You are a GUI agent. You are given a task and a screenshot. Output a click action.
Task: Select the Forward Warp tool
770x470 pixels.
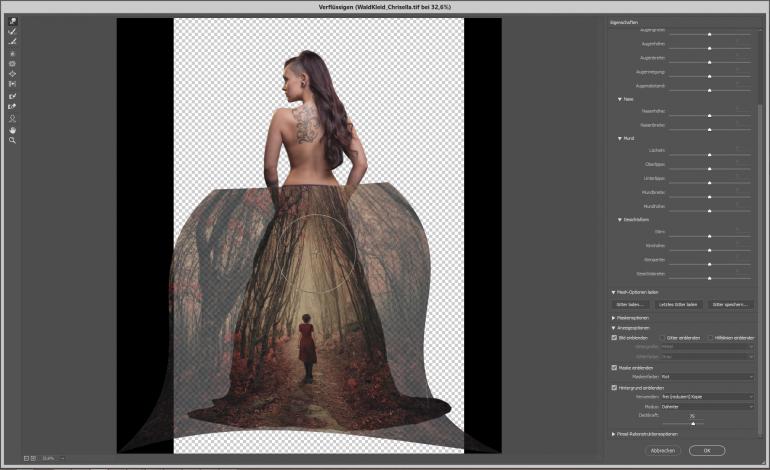click(x=12, y=21)
